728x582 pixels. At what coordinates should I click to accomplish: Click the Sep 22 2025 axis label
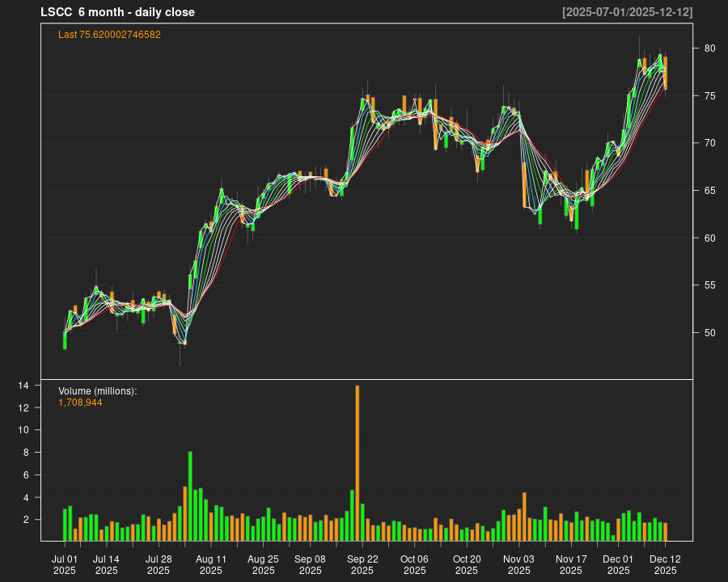(x=362, y=564)
